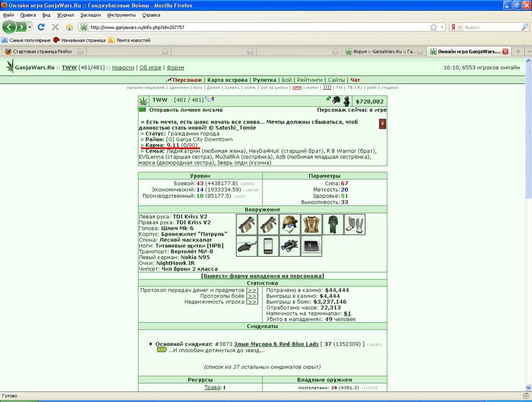Viewport: 532px width, 402px height.
Task: Go to the Персонаж section
Action: point(187,80)
